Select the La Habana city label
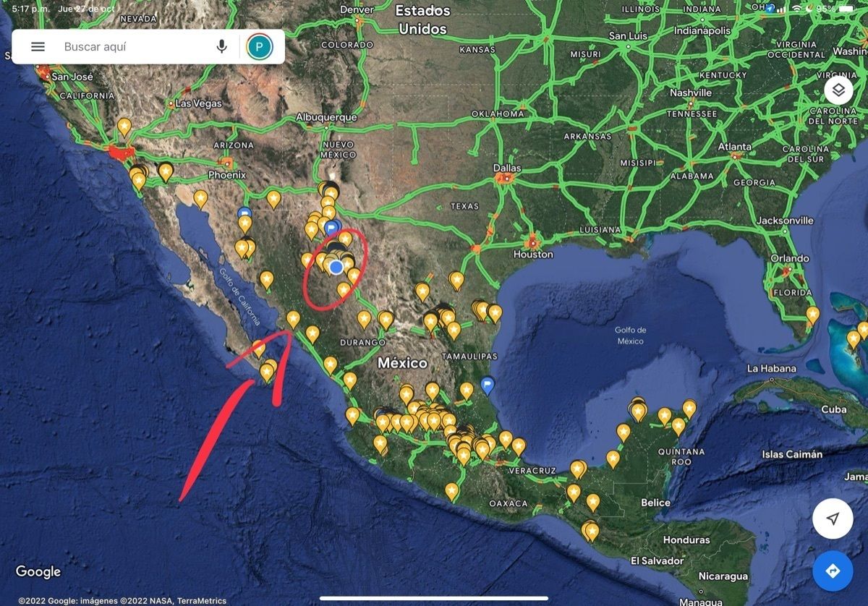 pyautogui.click(x=771, y=368)
